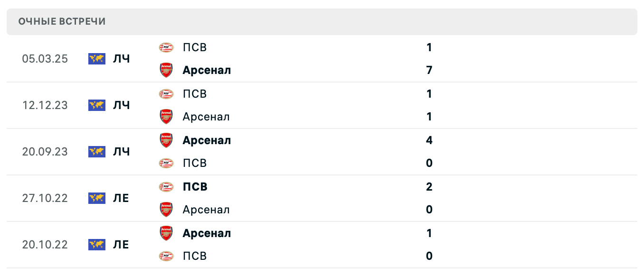Select Арсенал team name in 05.03.25 match
The height and width of the screenshot is (275, 644).
[x=207, y=70]
